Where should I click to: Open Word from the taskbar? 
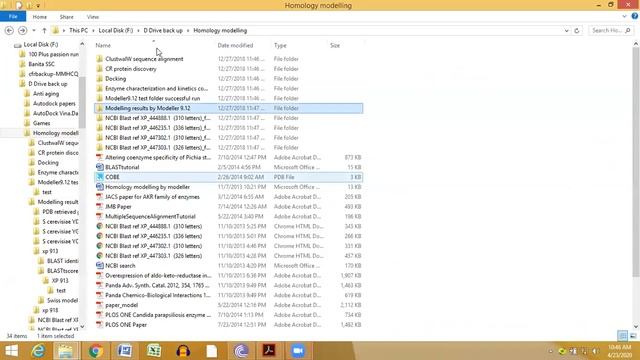click(x=124, y=351)
